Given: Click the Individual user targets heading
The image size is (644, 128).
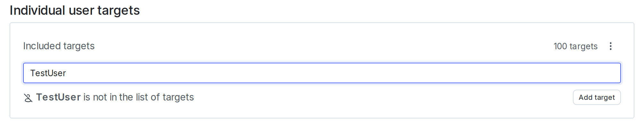Looking at the screenshot, I should (x=75, y=10).
